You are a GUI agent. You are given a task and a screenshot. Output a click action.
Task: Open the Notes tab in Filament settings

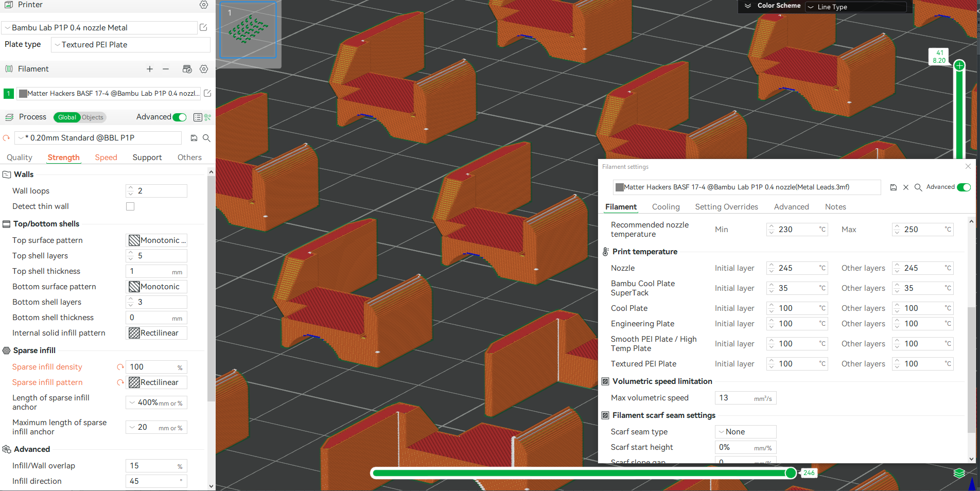tap(835, 207)
